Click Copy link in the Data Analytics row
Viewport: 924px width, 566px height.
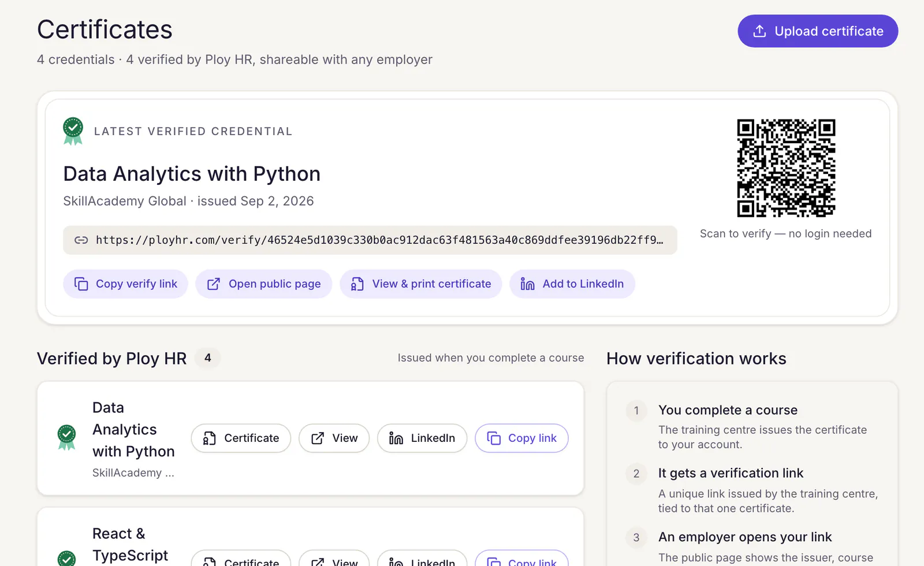521,438
